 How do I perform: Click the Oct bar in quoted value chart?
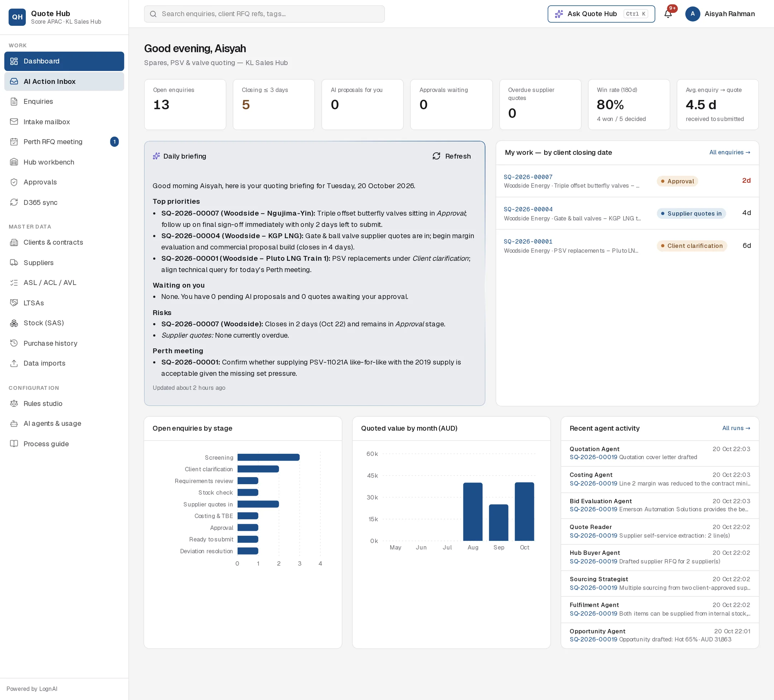(524, 511)
